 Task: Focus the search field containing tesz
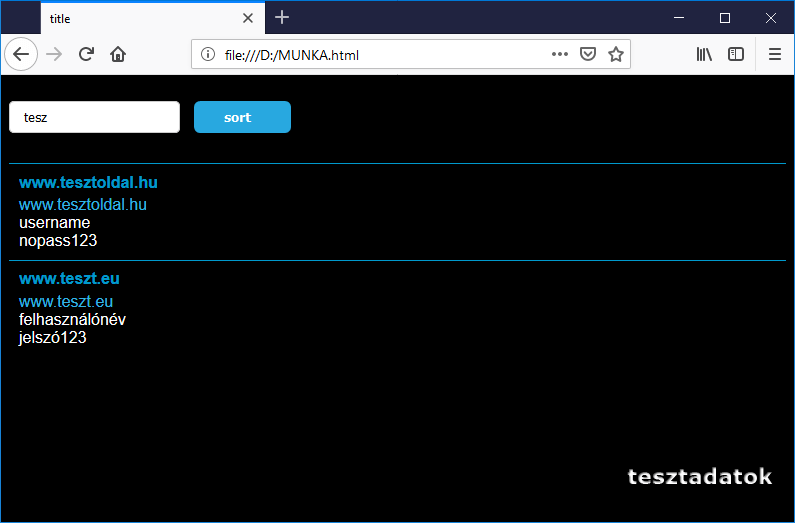(94, 117)
